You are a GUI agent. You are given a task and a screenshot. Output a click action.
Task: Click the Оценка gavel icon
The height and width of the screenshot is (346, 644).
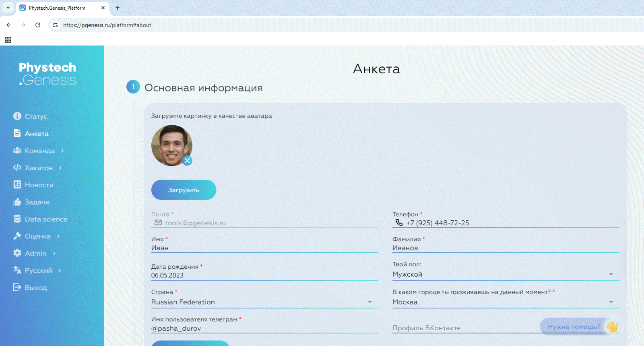[x=17, y=236]
